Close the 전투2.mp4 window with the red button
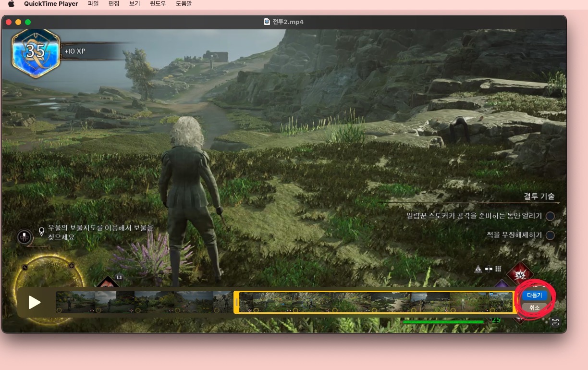Viewport: 588px width, 370px height. point(9,22)
